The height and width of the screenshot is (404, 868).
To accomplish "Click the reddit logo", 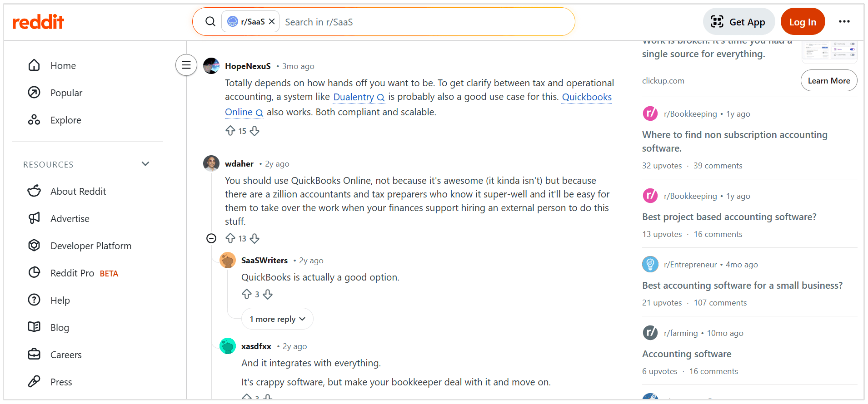I will tap(38, 21).
